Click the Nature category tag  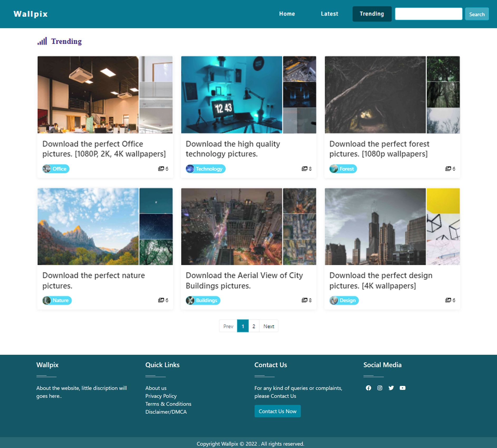click(x=57, y=300)
